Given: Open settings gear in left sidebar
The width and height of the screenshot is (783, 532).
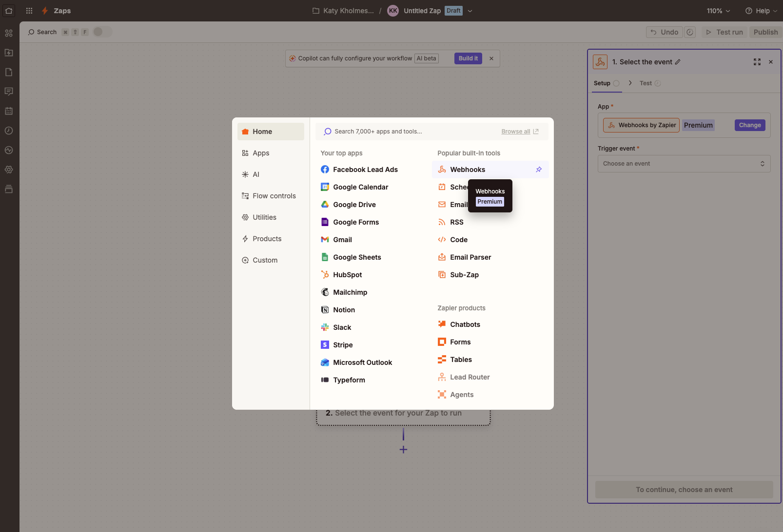Looking at the screenshot, I should coord(9,170).
